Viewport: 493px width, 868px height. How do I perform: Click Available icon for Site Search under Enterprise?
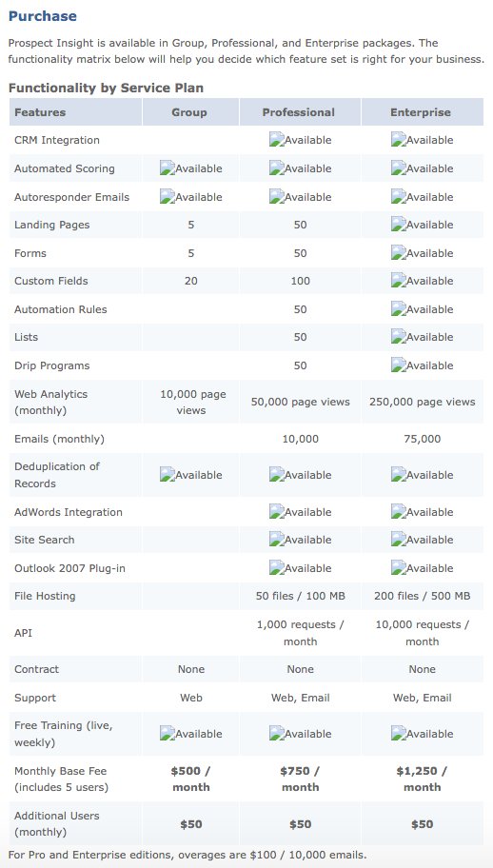[423, 540]
